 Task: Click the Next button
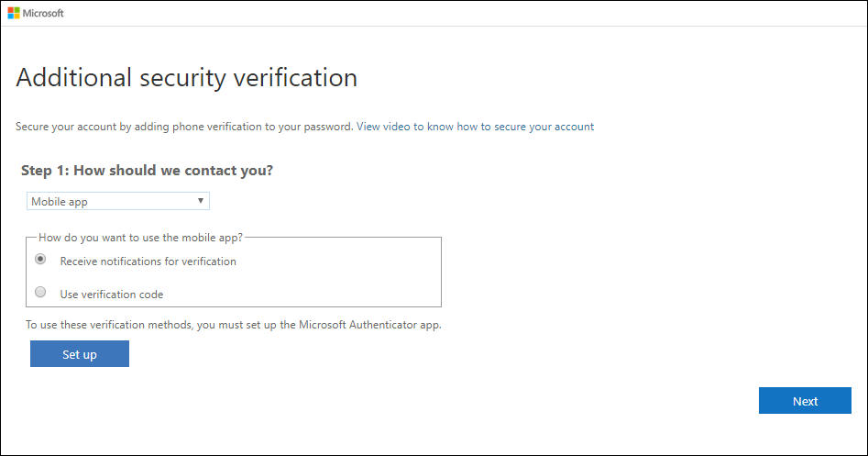point(805,401)
